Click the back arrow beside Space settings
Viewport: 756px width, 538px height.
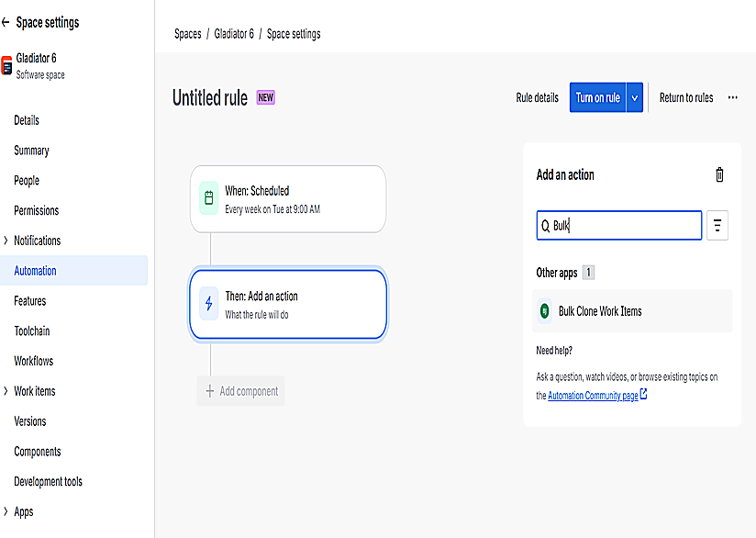coord(6,22)
